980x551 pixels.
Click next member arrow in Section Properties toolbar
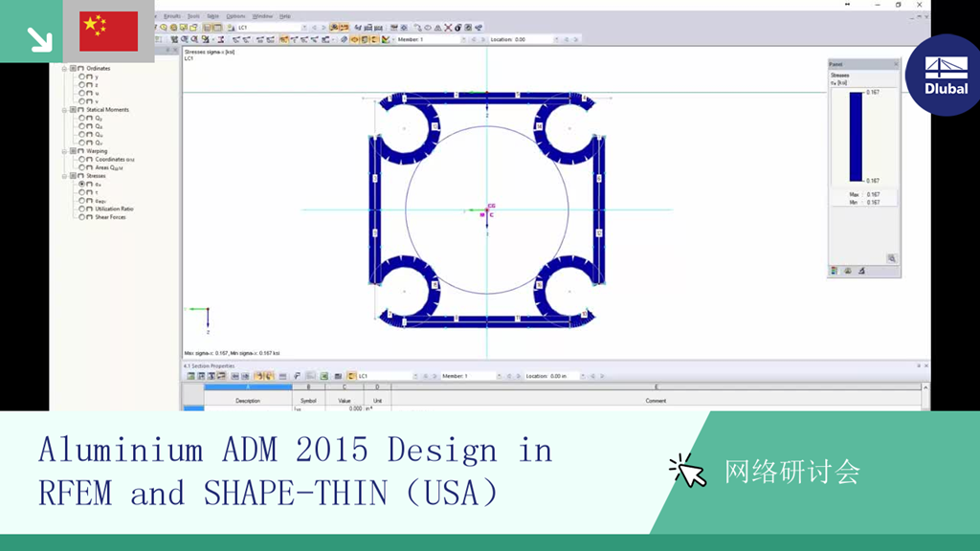[518, 376]
